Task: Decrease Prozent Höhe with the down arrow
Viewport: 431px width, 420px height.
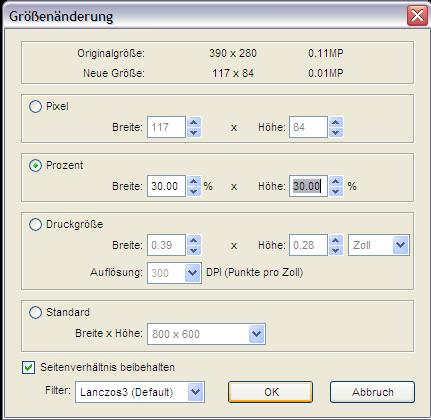Action: (336, 191)
